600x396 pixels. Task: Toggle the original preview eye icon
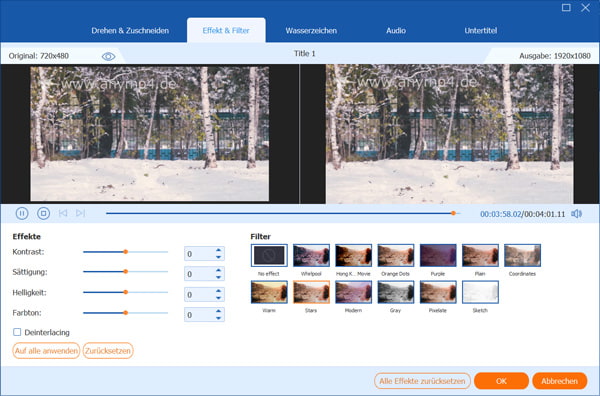[x=108, y=57]
